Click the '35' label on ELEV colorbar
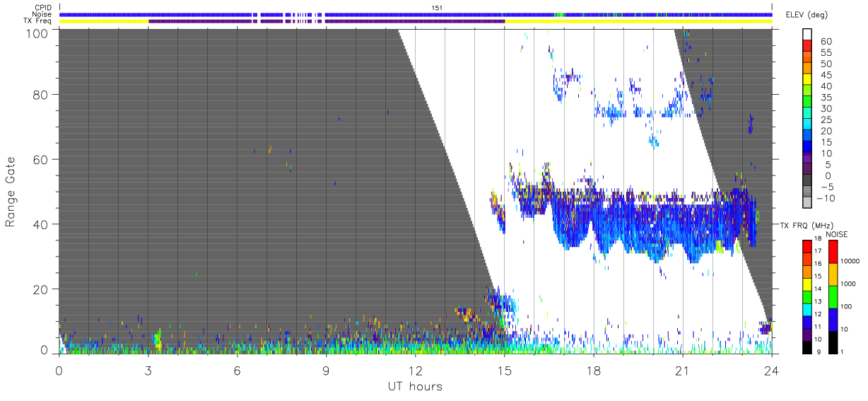The width and height of the screenshot is (868, 401). [x=826, y=98]
